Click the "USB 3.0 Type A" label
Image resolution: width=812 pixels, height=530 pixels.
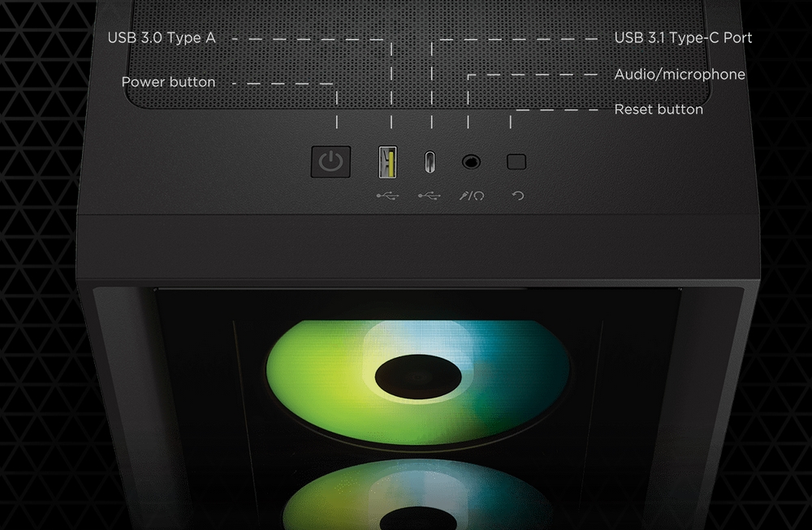click(x=162, y=38)
